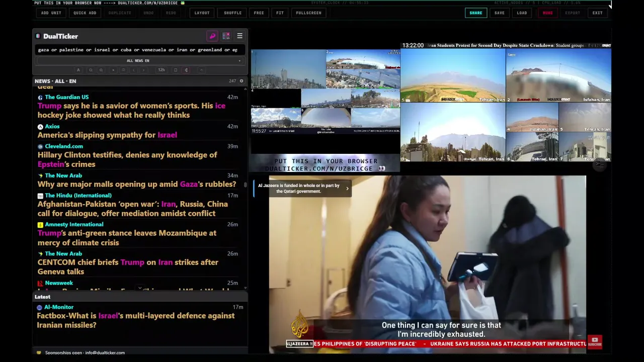The image size is (644, 362).
Task: Click the next arrow in ticker toolbar
Action: click(144, 70)
